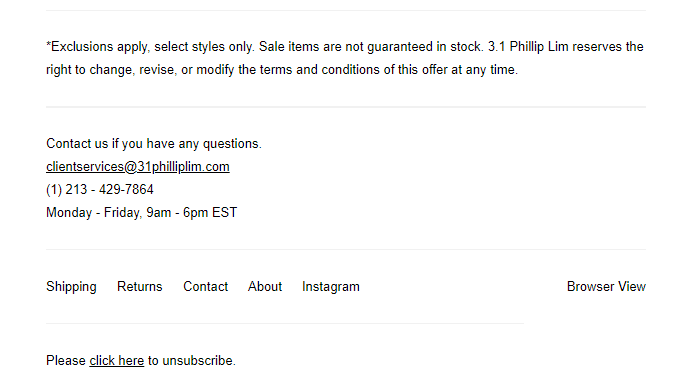Viewport: 681px width, 386px height.
Task: Go to the Returns footer link
Action: pyautogui.click(x=139, y=287)
